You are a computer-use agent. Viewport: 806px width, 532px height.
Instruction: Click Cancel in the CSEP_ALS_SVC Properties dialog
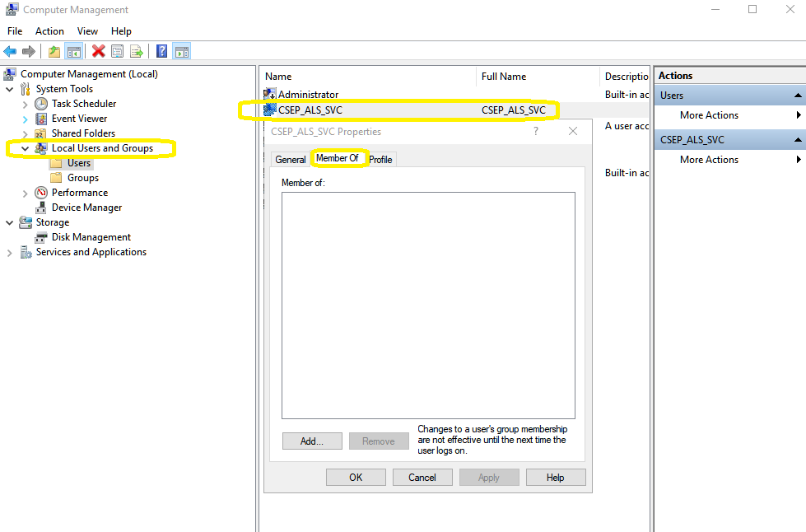coord(422,477)
